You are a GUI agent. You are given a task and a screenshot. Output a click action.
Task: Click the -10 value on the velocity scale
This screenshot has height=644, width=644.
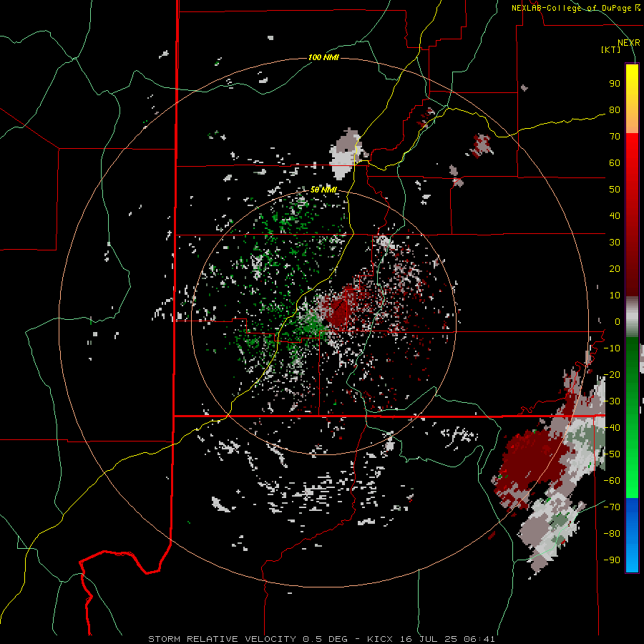pos(612,348)
